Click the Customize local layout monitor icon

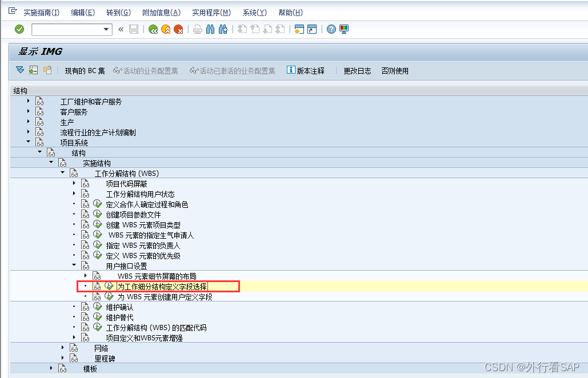pos(344,29)
